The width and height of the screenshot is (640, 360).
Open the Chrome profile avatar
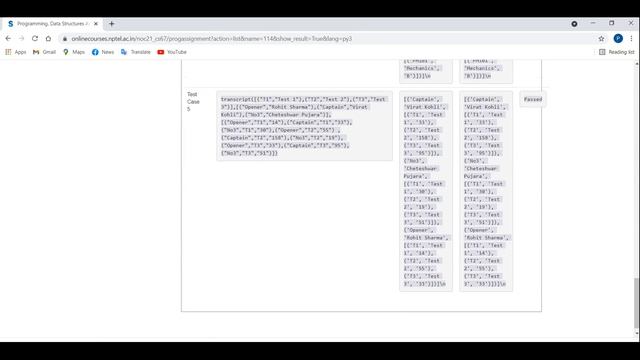pos(618,38)
